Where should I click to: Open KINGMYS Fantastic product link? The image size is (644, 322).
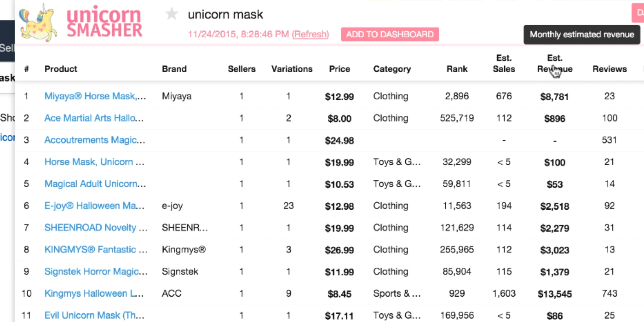[96, 249]
